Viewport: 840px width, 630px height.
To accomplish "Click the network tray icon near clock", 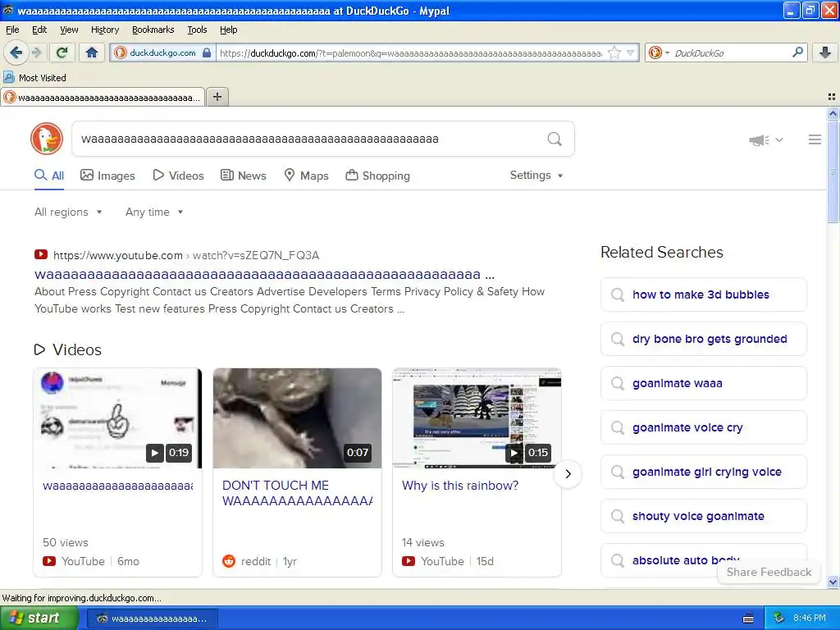I will [x=779, y=619].
